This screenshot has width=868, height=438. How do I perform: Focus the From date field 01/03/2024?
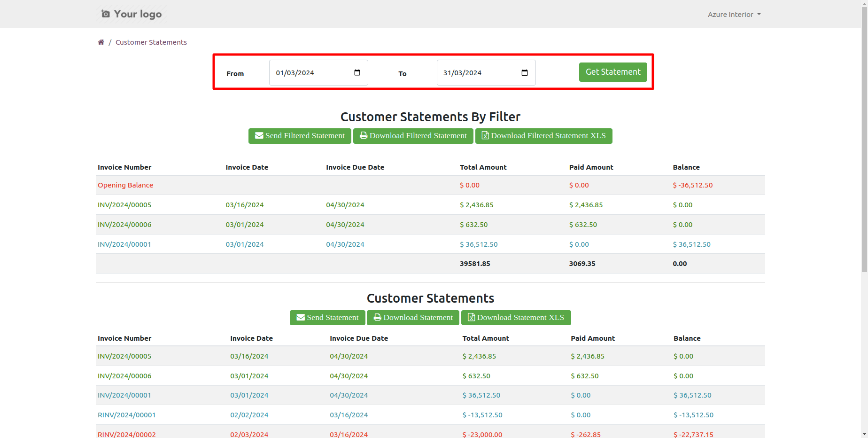click(318, 73)
